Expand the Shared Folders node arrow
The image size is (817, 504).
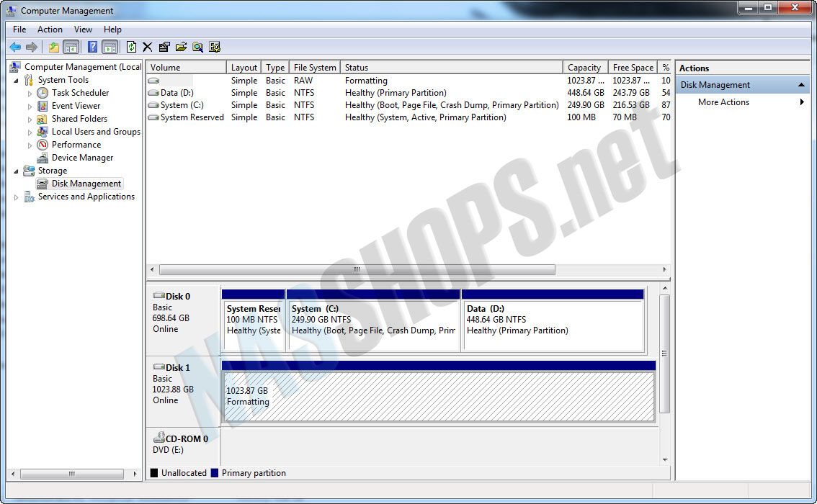(x=30, y=120)
